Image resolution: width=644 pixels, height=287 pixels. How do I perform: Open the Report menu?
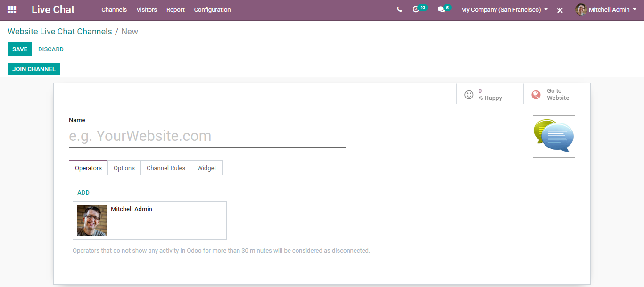[x=175, y=9]
